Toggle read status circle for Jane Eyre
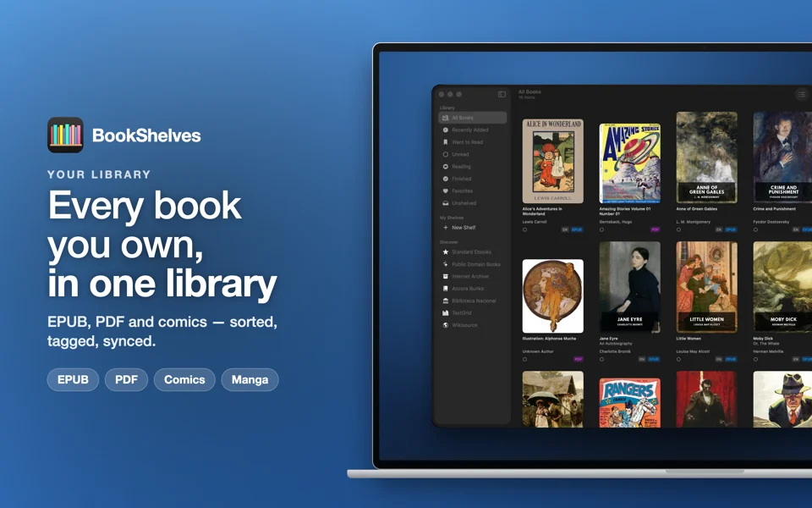Screen dimensions: 812x508 point(601,359)
